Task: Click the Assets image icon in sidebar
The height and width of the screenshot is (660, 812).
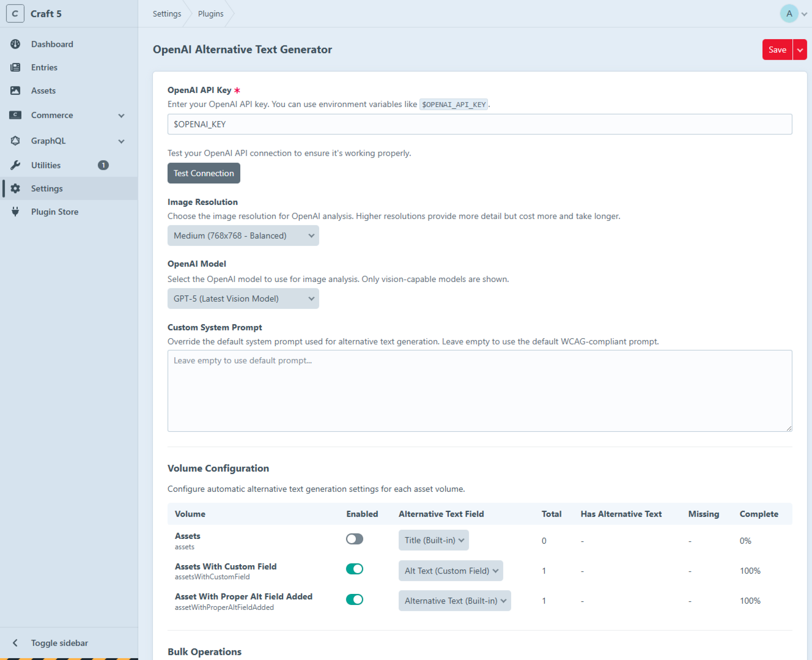Action: [x=15, y=90]
